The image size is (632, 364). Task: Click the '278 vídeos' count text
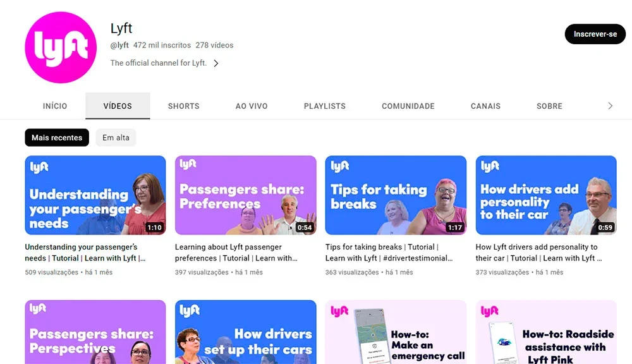[214, 45]
